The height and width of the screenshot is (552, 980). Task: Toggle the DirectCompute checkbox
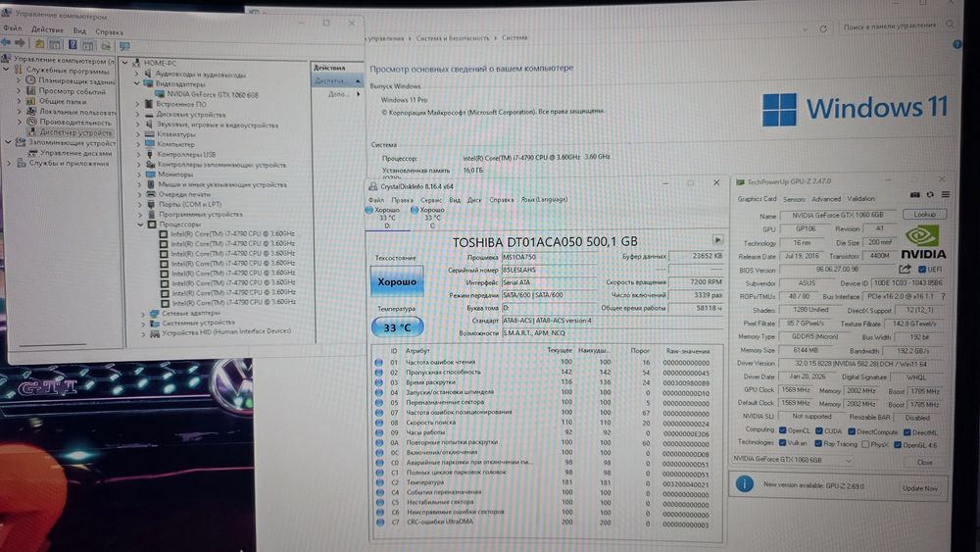852,431
